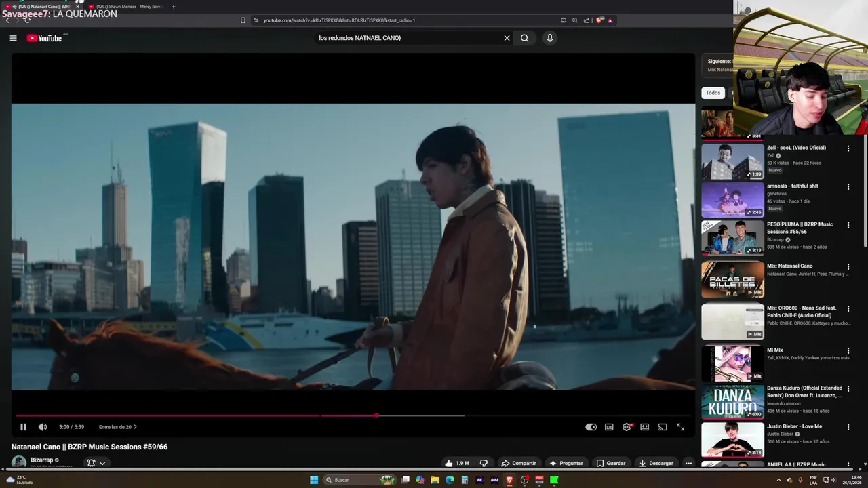
Task: Open the Zell - cool. video thumbnail
Action: [x=732, y=161]
